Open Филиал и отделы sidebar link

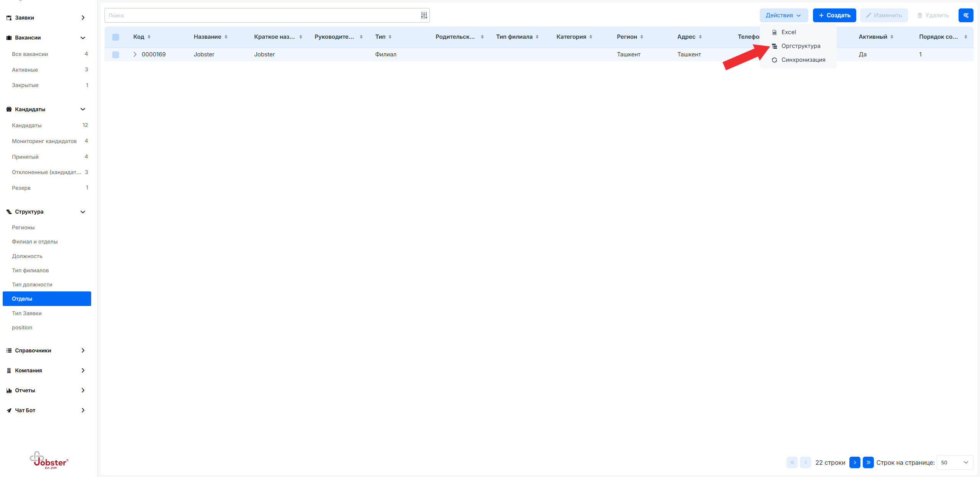coord(34,242)
